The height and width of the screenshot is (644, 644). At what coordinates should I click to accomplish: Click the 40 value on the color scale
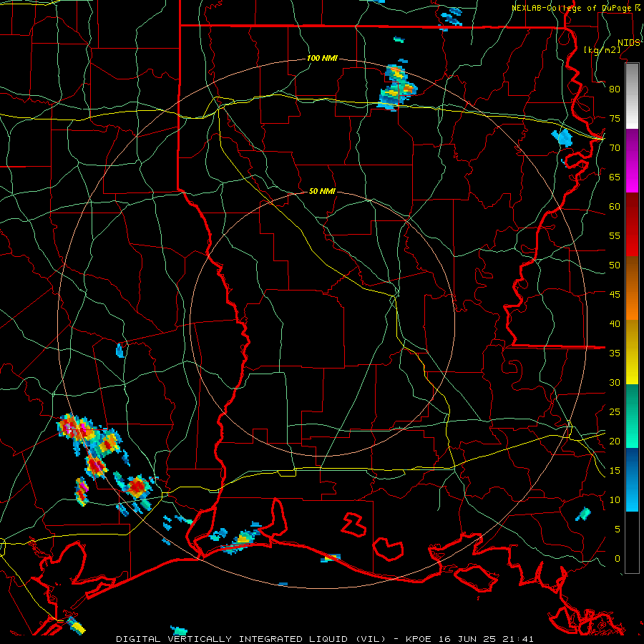[x=615, y=323]
